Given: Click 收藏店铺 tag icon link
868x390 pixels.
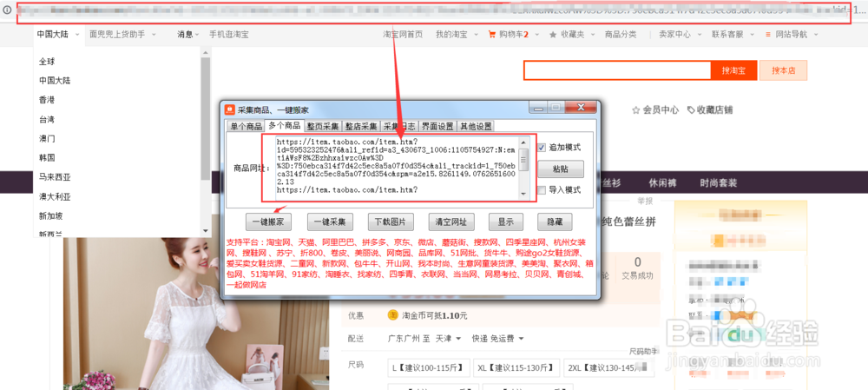Looking at the screenshot, I should pos(710,110).
